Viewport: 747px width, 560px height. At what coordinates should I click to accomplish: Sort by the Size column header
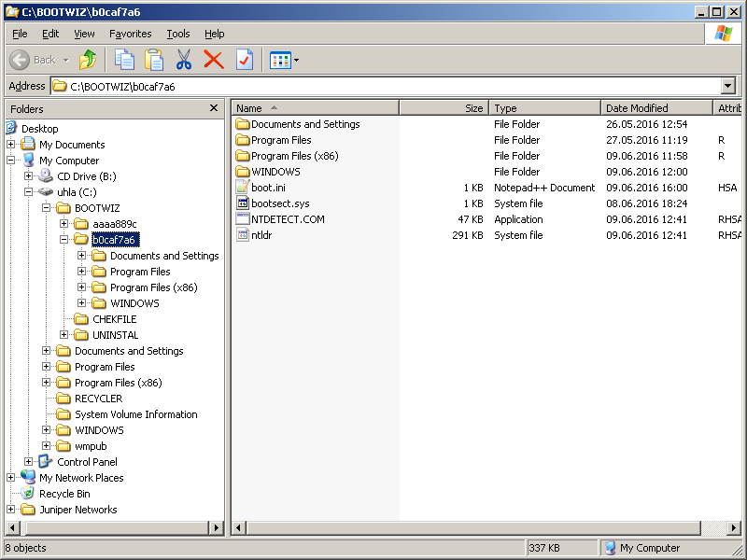444,108
